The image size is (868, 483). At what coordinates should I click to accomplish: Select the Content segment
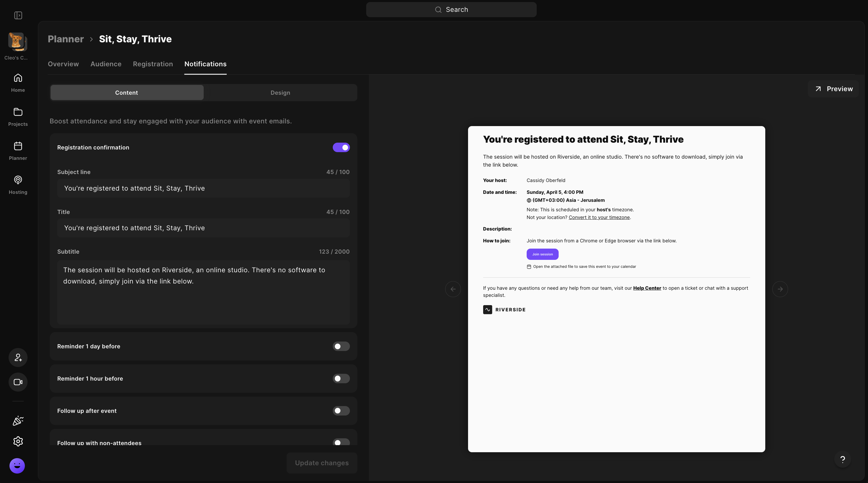click(x=127, y=93)
